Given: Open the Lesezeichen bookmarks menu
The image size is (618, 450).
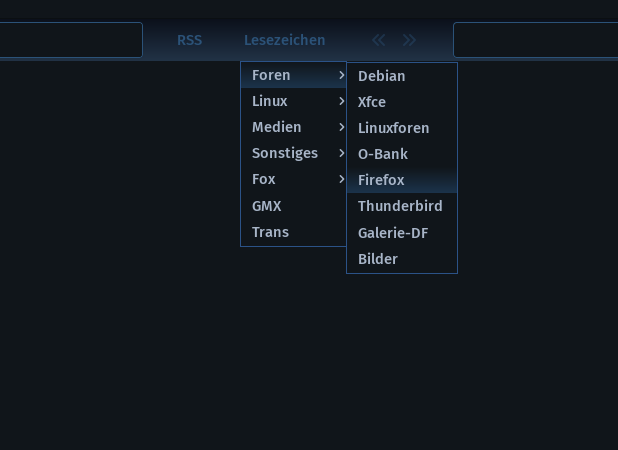Looking at the screenshot, I should (x=284, y=40).
